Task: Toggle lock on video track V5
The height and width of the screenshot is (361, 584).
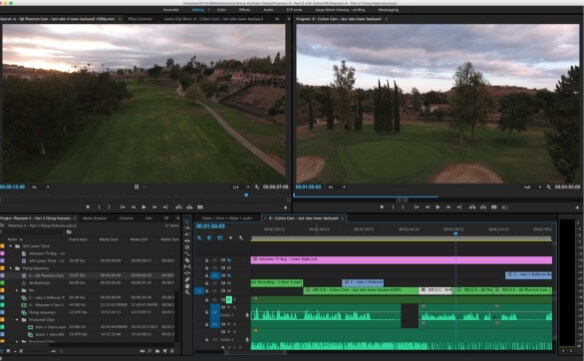Action: (207, 260)
